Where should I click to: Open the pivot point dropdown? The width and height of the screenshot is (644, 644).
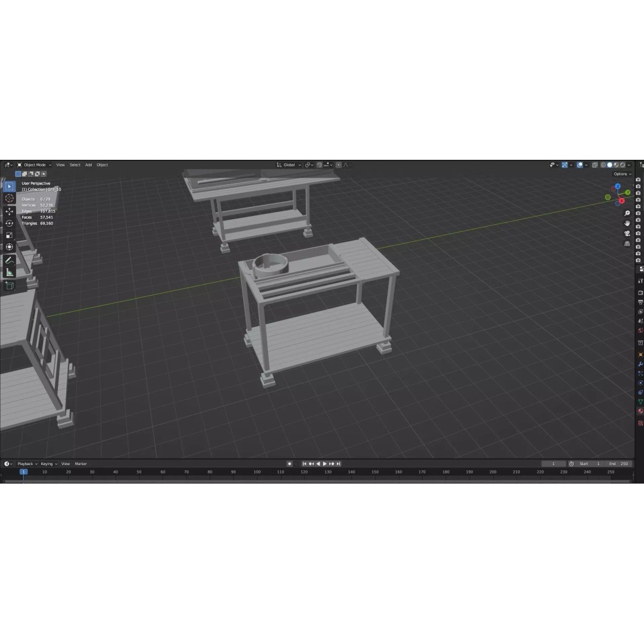click(x=309, y=165)
